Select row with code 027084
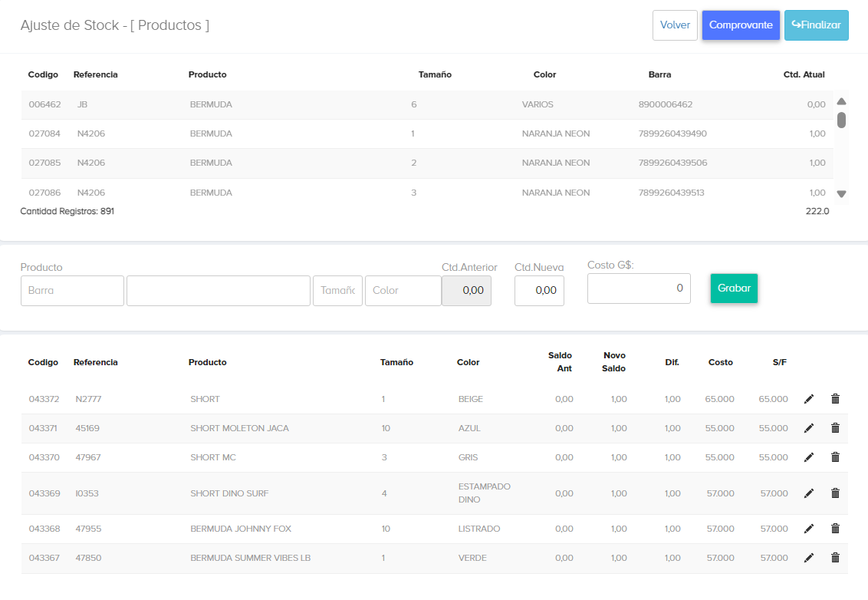868x600 pixels. tap(427, 134)
